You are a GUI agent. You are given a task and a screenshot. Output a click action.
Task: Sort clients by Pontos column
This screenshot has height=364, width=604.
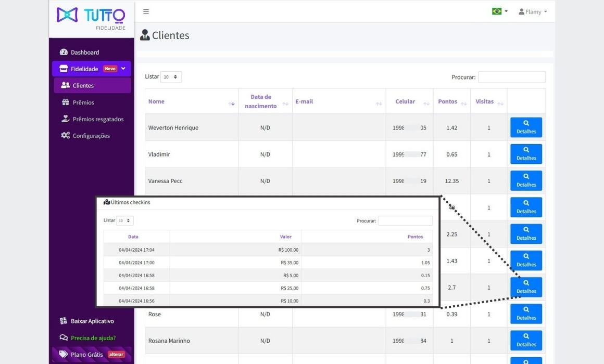click(x=448, y=102)
